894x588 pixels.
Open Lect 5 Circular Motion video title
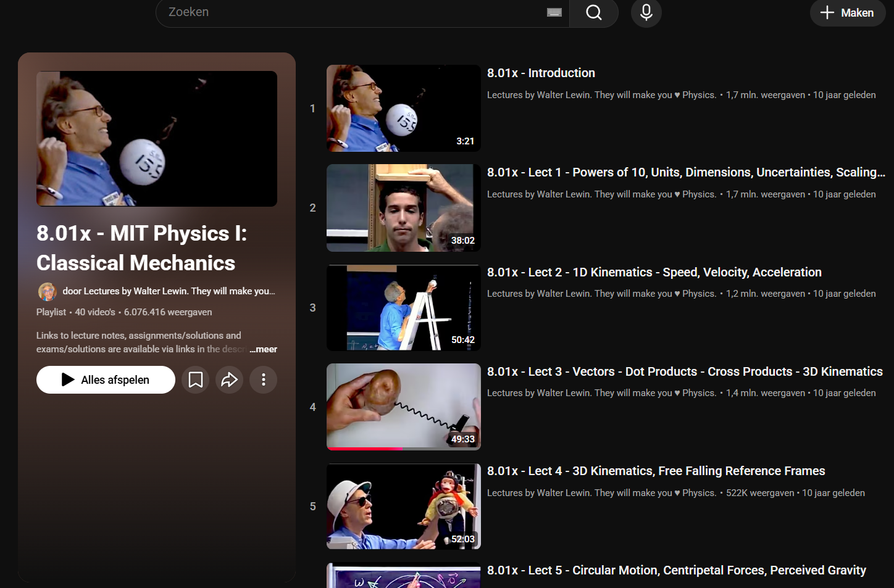[676, 570]
